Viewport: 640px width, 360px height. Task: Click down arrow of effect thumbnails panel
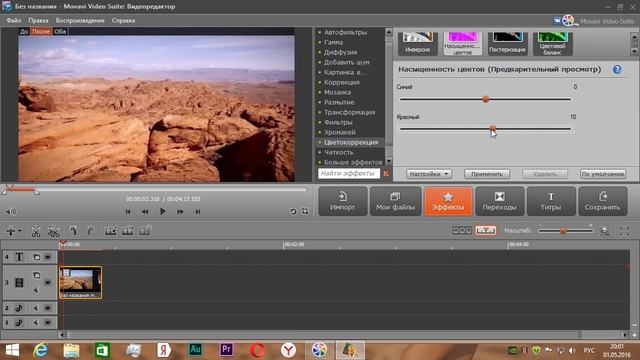pos(634,51)
